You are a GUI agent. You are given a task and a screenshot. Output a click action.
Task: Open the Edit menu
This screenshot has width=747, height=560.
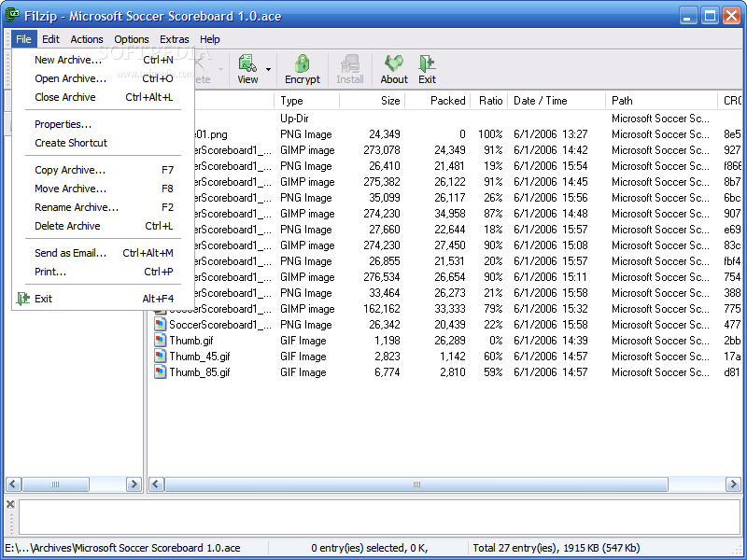tap(50, 39)
